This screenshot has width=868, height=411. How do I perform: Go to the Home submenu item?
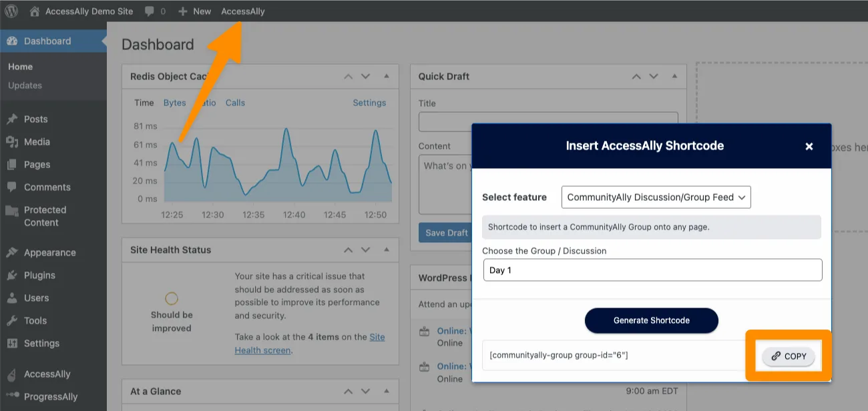[x=21, y=67]
